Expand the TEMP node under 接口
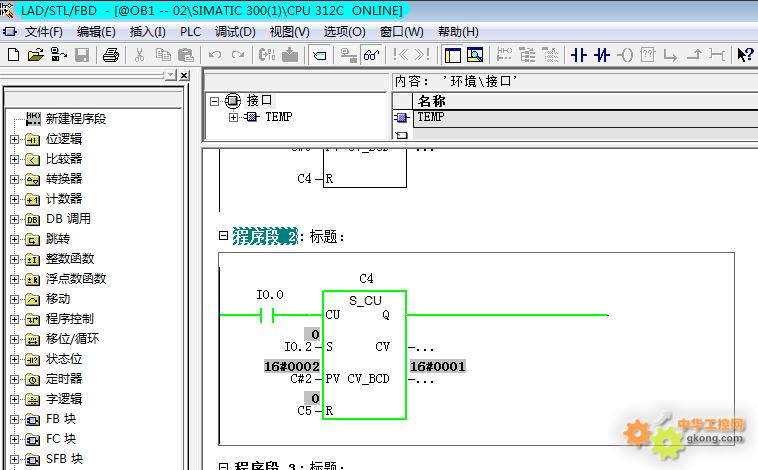Screen dimensions: 758x470 (234, 117)
